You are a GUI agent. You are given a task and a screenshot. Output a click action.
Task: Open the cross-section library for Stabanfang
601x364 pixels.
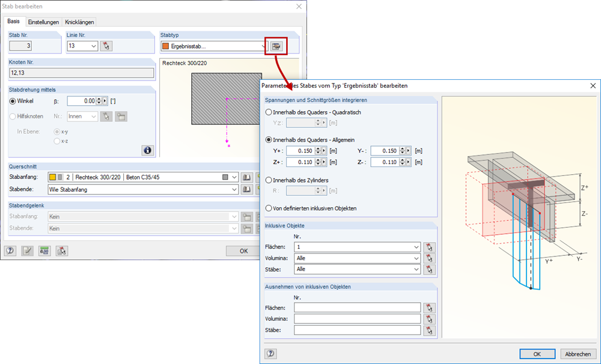tap(246, 178)
